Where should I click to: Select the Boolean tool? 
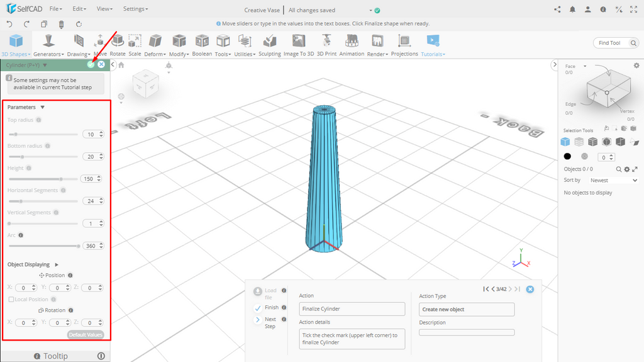click(202, 45)
